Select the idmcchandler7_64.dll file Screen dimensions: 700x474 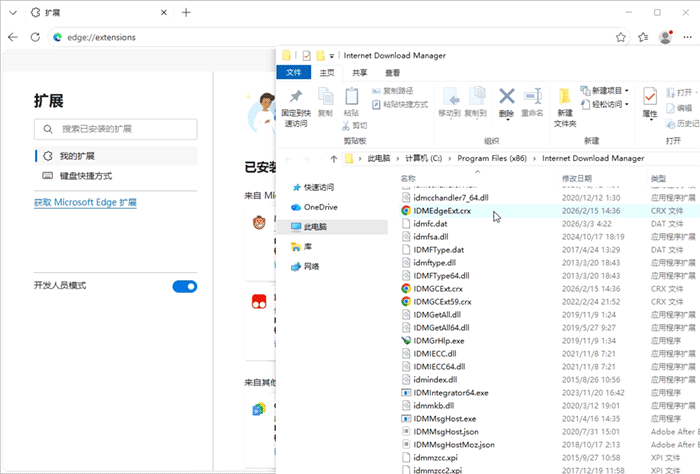(x=450, y=198)
